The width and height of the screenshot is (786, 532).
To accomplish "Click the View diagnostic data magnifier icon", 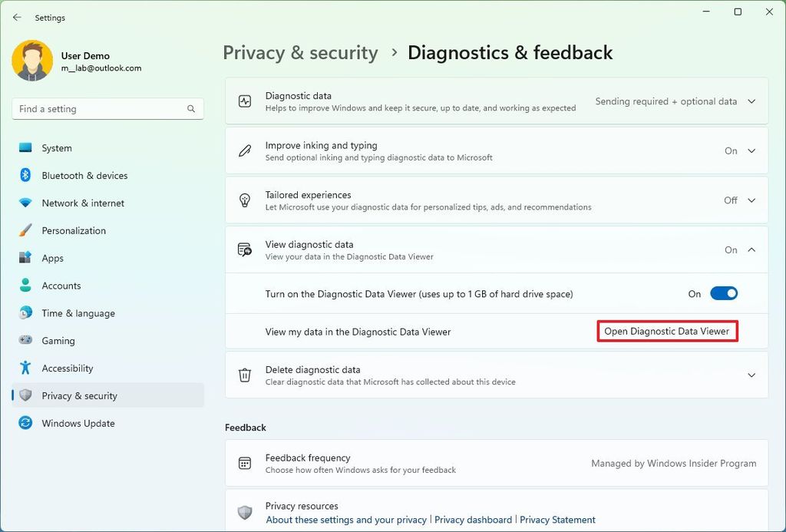I will click(x=245, y=249).
